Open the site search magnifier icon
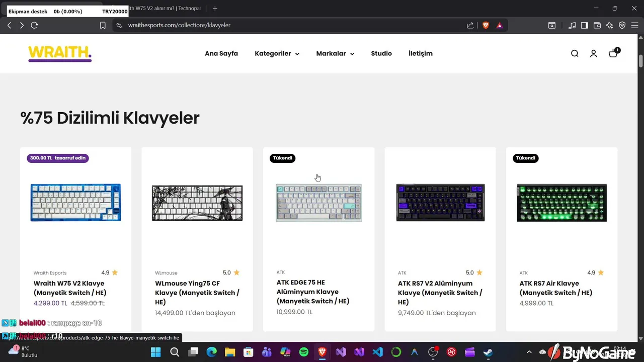Screen dimensions: 644x362 pos(575,53)
